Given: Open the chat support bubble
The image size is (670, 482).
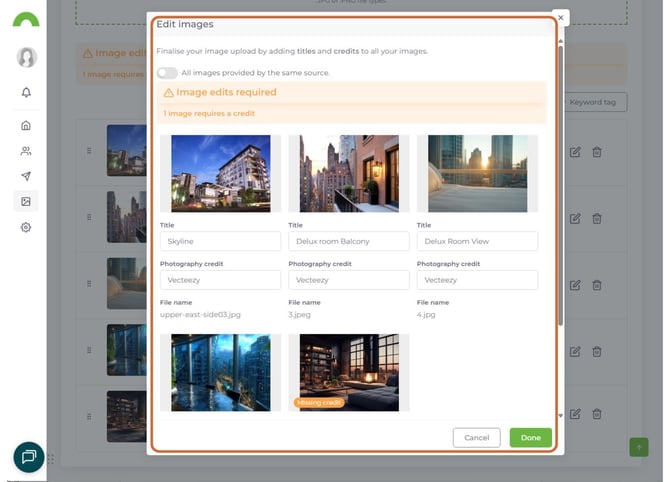Looking at the screenshot, I should click(28, 456).
